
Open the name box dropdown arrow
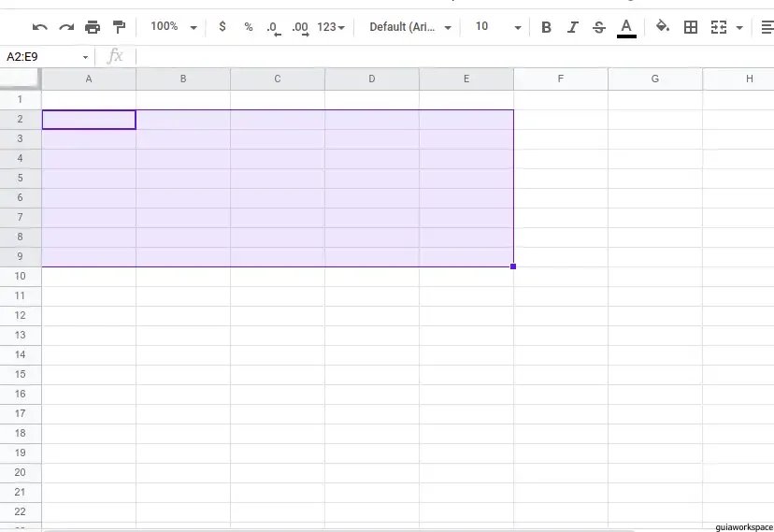(85, 57)
